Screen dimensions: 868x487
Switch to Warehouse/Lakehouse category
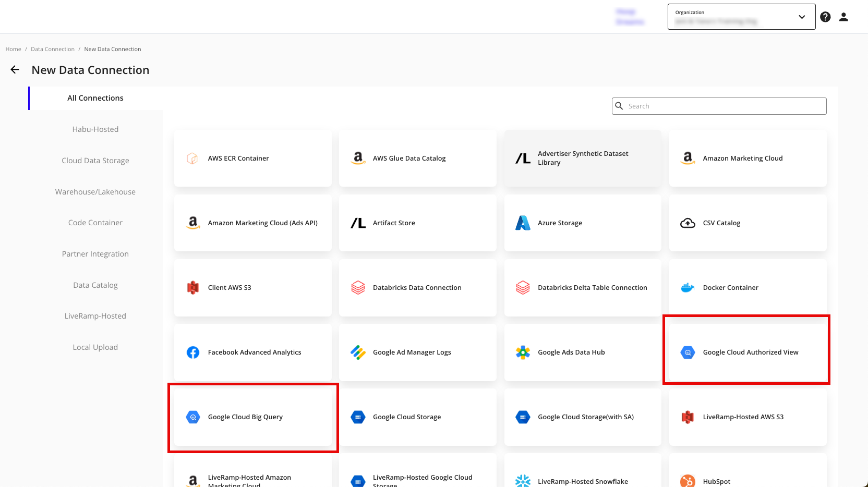coord(95,192)
